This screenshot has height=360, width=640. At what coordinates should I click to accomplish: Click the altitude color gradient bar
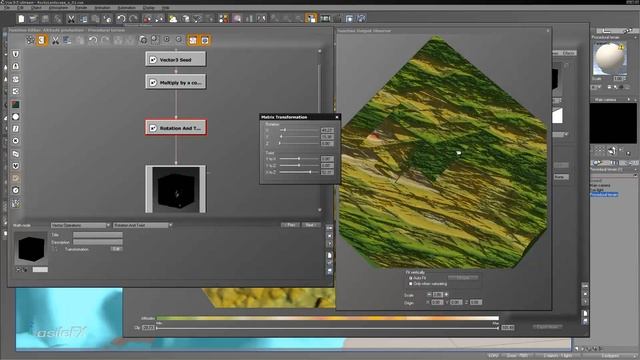(327, 318)
